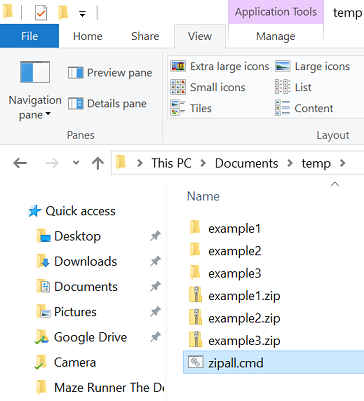Switch to Tiles layout
Viewport: 364px width, 401px height.
click(191, 108)
